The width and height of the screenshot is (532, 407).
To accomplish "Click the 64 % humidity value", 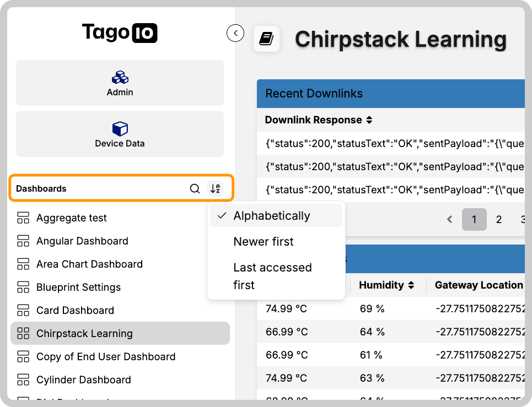I will [x=372, y=332].
